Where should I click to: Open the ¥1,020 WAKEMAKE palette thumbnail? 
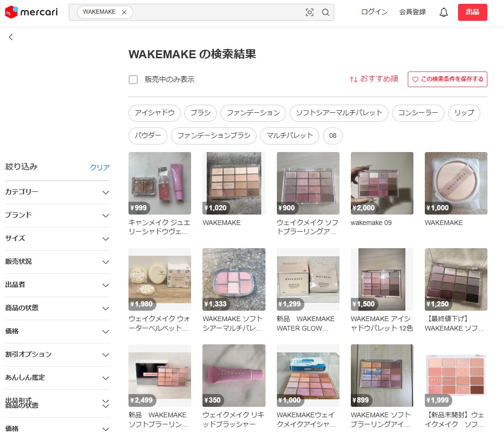pos(234,183)
